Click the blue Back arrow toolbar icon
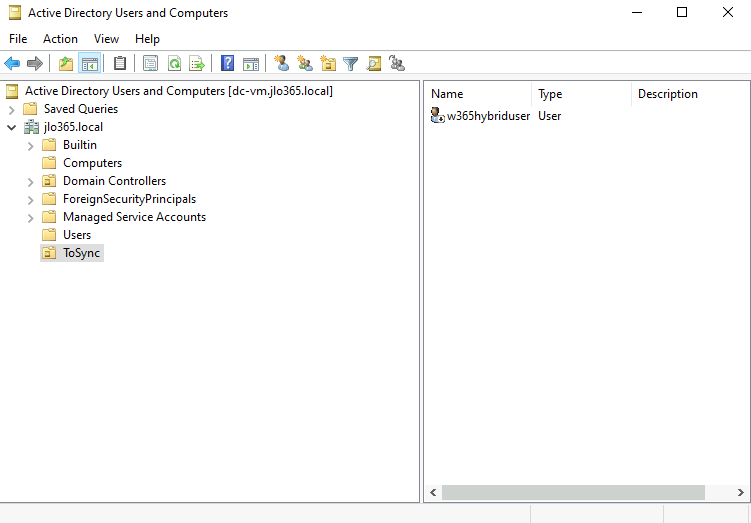Viewport: 751px width, 523px height. point(12,63)
